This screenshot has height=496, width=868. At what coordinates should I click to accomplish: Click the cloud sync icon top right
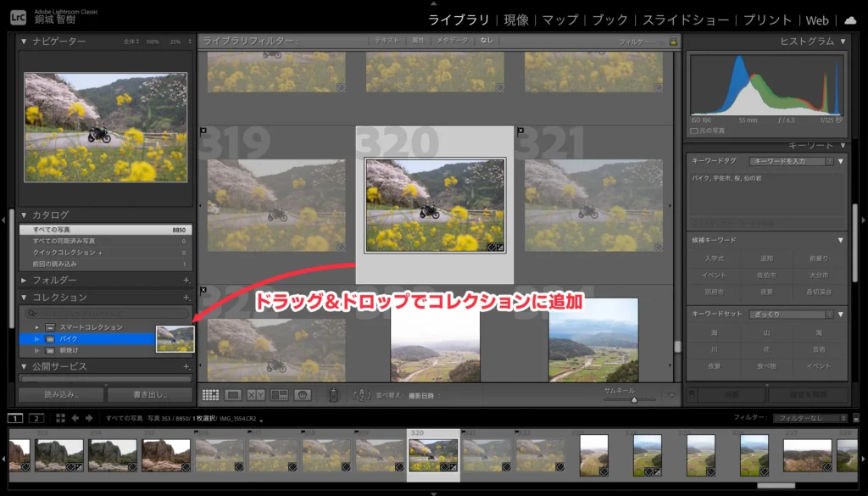coord(852,20)
